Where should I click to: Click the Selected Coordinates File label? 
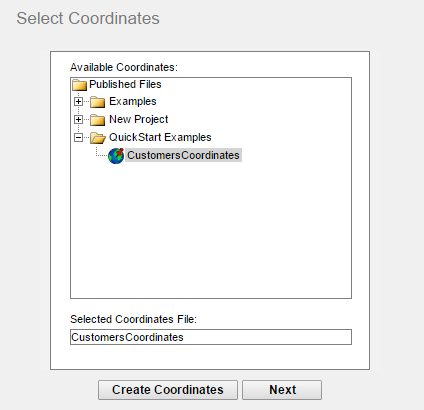tap(133, 319)
